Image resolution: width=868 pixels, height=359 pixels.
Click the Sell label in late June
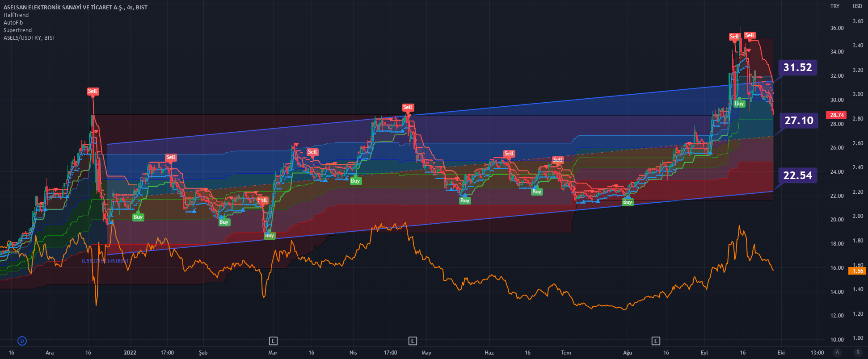(x=558, y=160)
